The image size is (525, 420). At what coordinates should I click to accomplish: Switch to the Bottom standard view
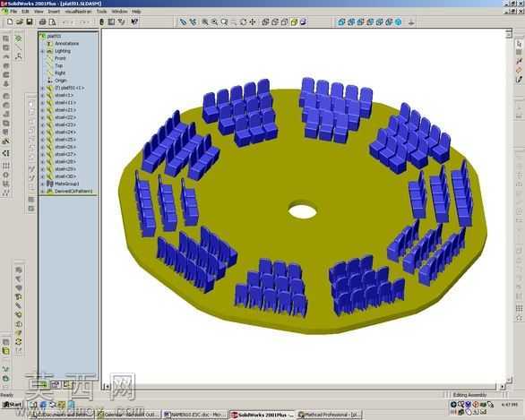(389, 22)
